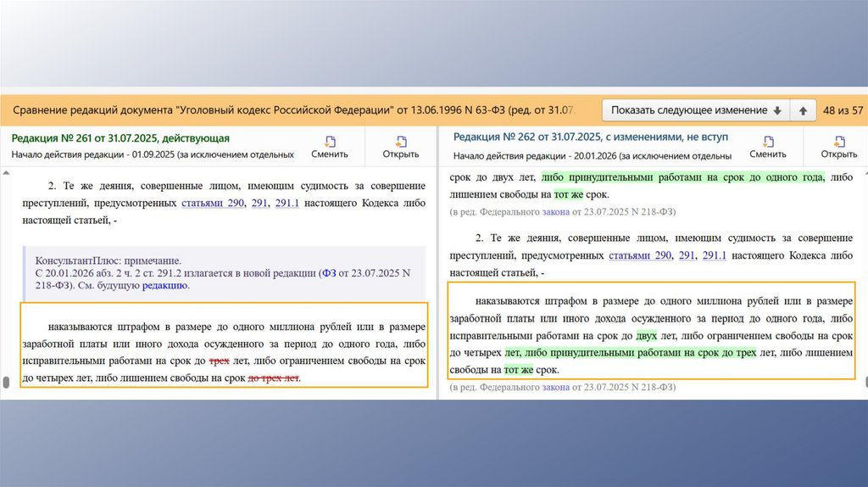Click highlighted 'либо принудительными работами на срок до одного года'
This screenshot has width=868, height=487.
point(682,177)
